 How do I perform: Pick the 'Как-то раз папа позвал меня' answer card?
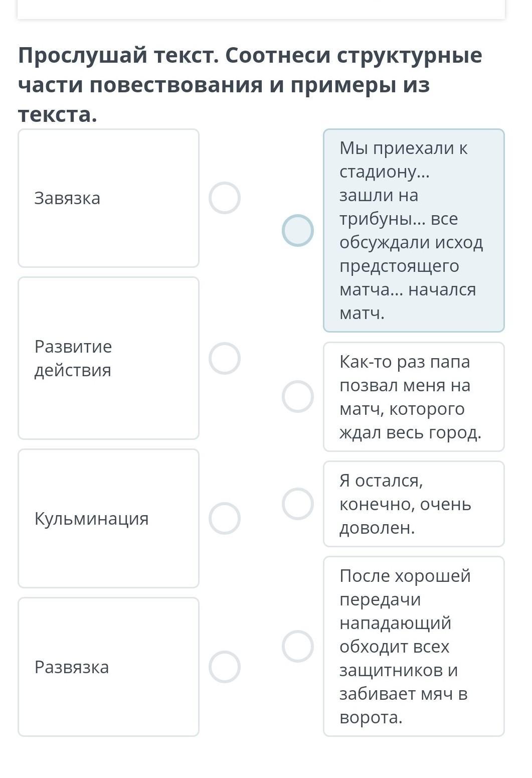pyautogui.click(x=414, y=397)
